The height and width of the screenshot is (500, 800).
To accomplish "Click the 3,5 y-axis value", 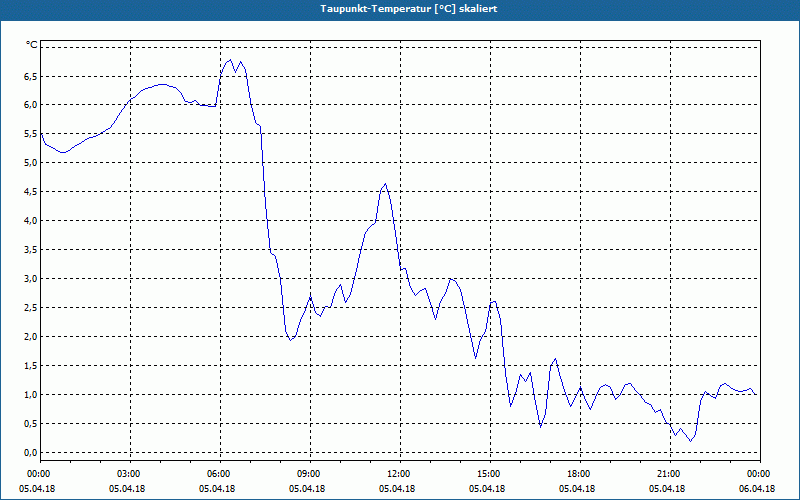I will [x=31, y=249].
